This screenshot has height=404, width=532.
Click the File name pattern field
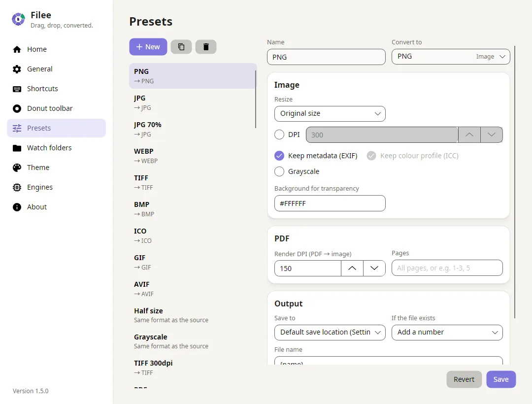tap(389, 361)
